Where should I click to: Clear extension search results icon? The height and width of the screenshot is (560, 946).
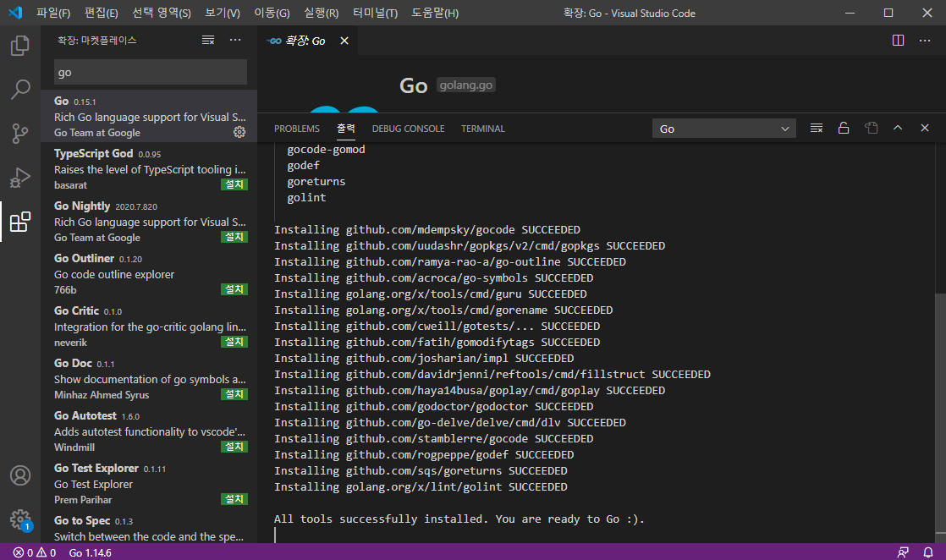click(x=208, y=41)
